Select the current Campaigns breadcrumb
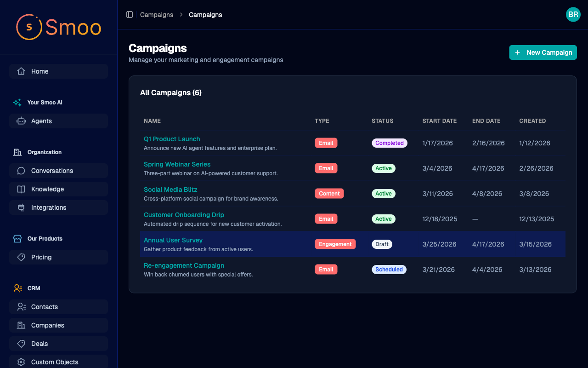The image size is (588, 368). pyautogui.click(x=205, y=15)
